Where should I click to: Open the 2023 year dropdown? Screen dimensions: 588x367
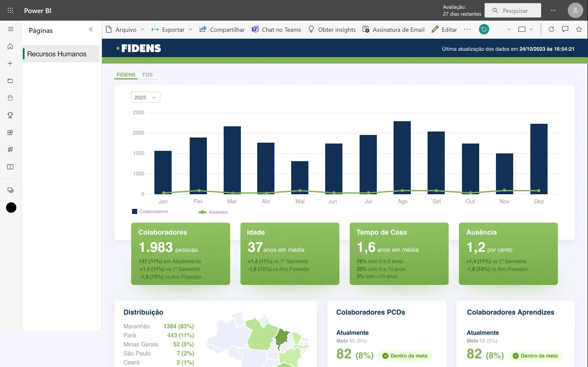point(146,98)
